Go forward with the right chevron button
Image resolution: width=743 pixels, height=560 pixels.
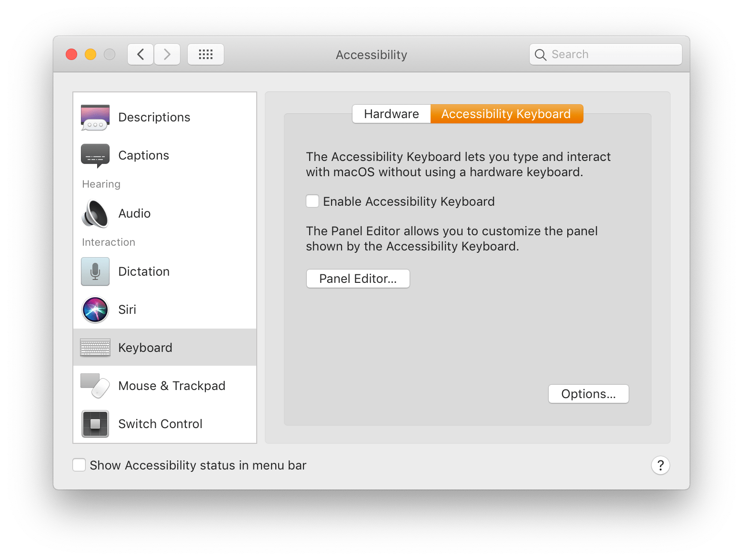tap(167, 54)
